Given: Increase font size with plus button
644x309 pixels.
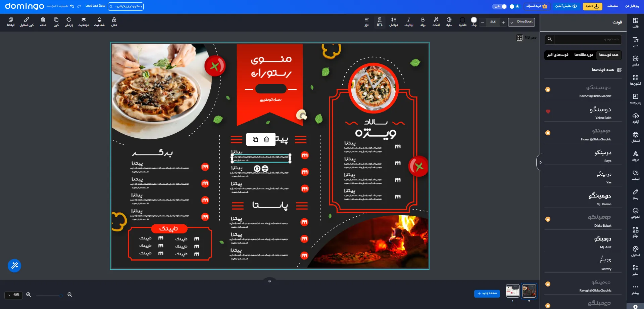Looking at the screenshot, I should (503, 22).
